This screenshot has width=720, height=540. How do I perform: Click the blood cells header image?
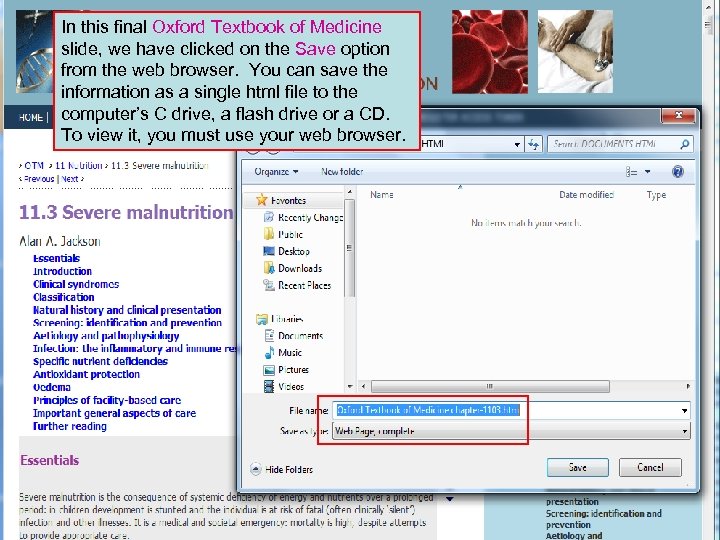click(x=490, y=51)
